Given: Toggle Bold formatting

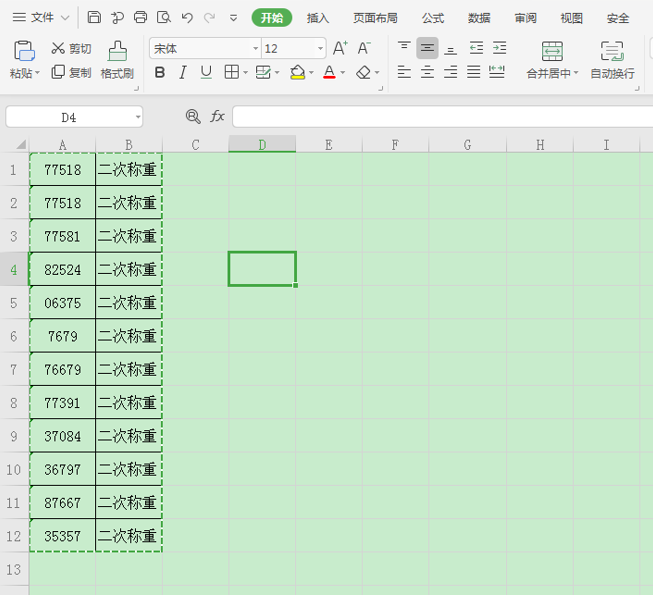Looking at the screenshot, I should click(x=160, y=72).
